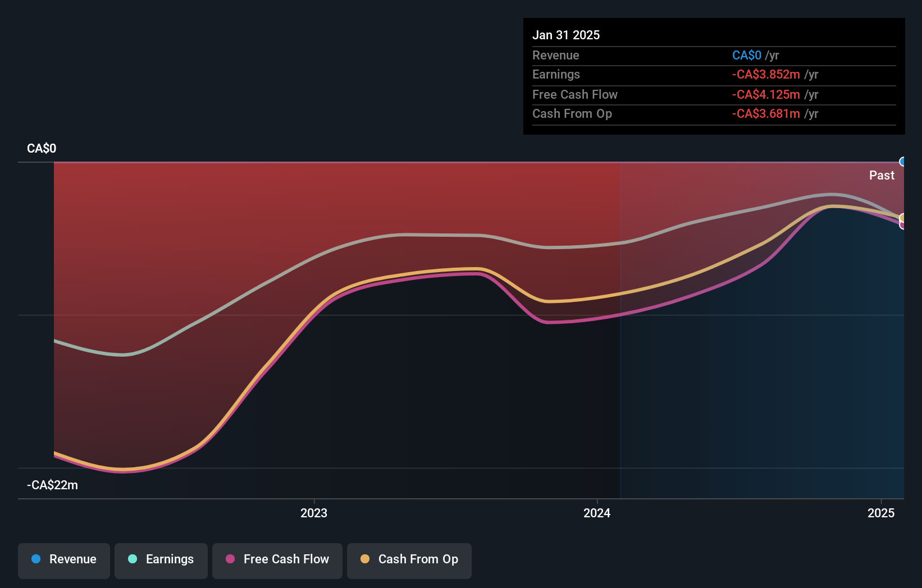This screenshot has height=588, width=922.
Task: Click the -CA$3.681m cash from op value
Action: coord(766,113)
